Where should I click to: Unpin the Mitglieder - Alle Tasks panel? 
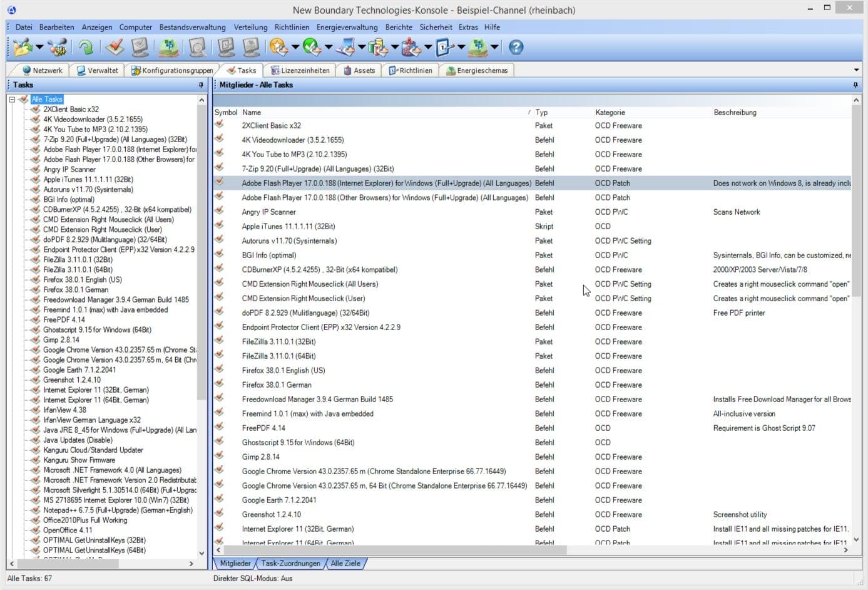855,85
